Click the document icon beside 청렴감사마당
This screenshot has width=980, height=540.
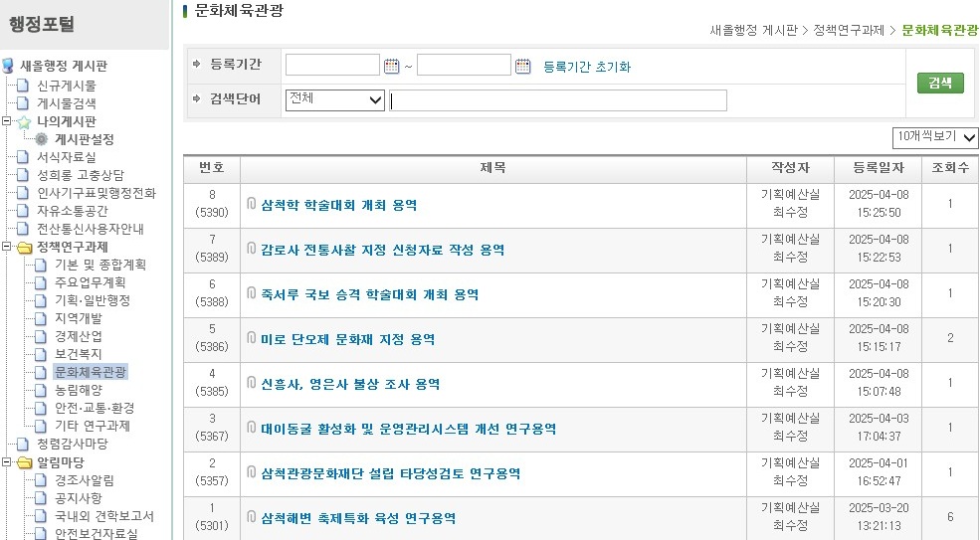pyautogui.click(x=23, y=445)
